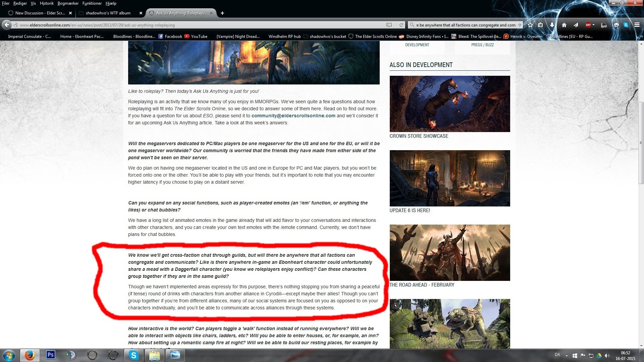
Task: Open the volume control from the tray
Action: [x=607, y=355]
